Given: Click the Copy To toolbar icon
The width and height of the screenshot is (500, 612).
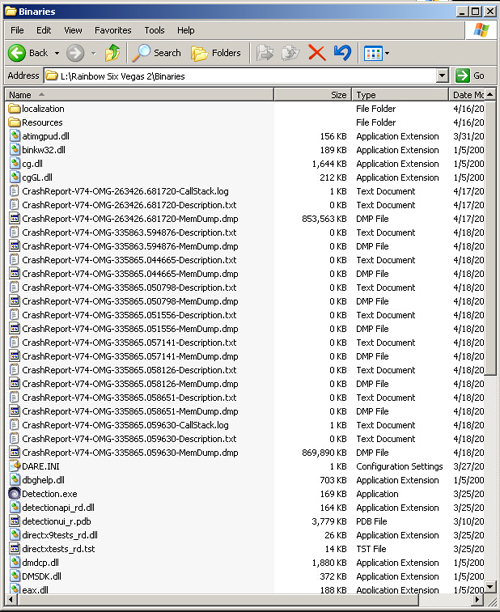Looking at the screenshot, I should click(x=290, y=53).
